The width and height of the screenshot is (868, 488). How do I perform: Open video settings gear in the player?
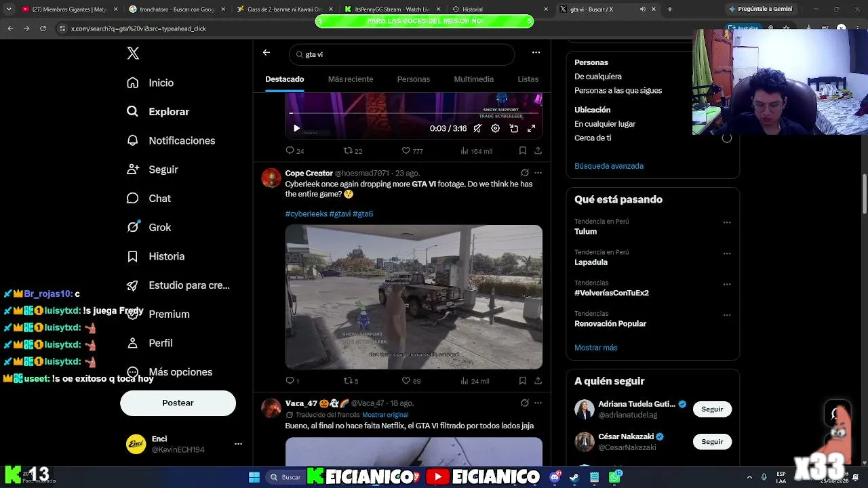496,128
